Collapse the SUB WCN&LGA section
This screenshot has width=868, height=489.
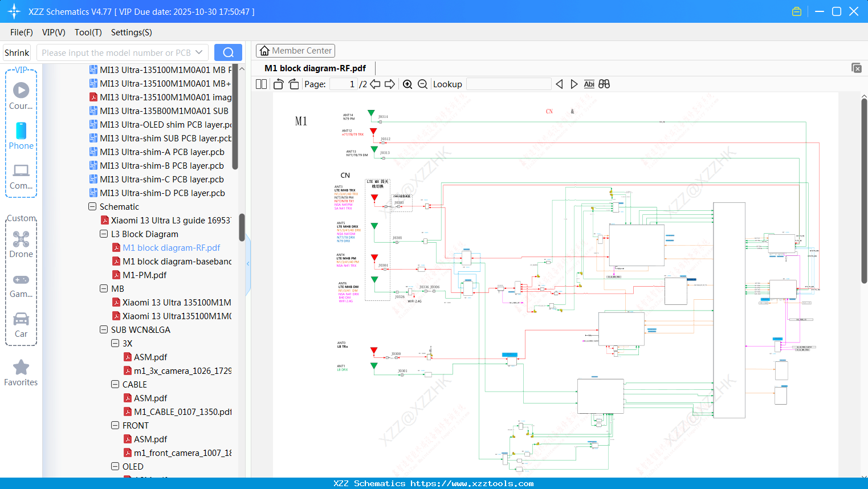click(104, 329)
